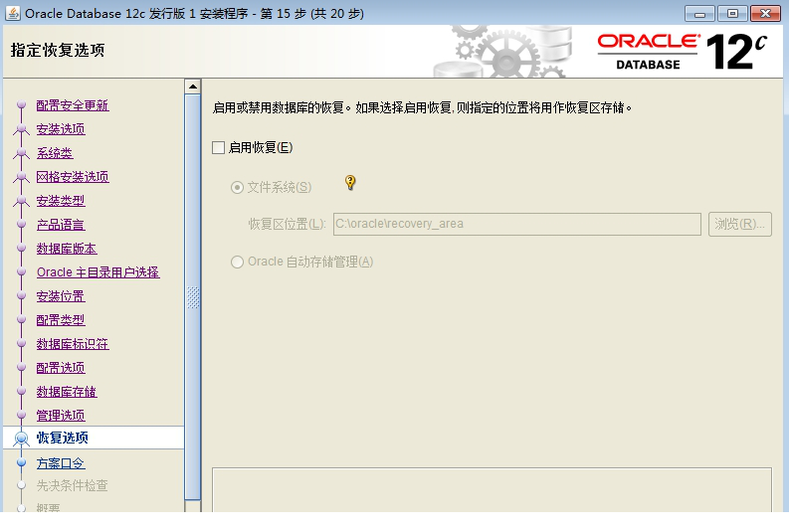Open 数据库标识符 step link
The width and height of the screenshot is (789, 532).
pyautogui.click(x=73, y=344)
